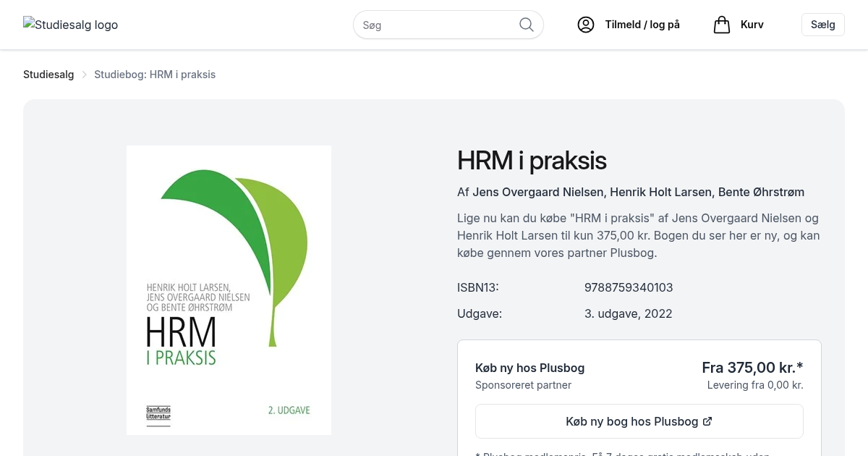This screenshot has width=868, height=456.
Task: Open author Henrik Holt Larsen
Action: click(x=661, y=192)
